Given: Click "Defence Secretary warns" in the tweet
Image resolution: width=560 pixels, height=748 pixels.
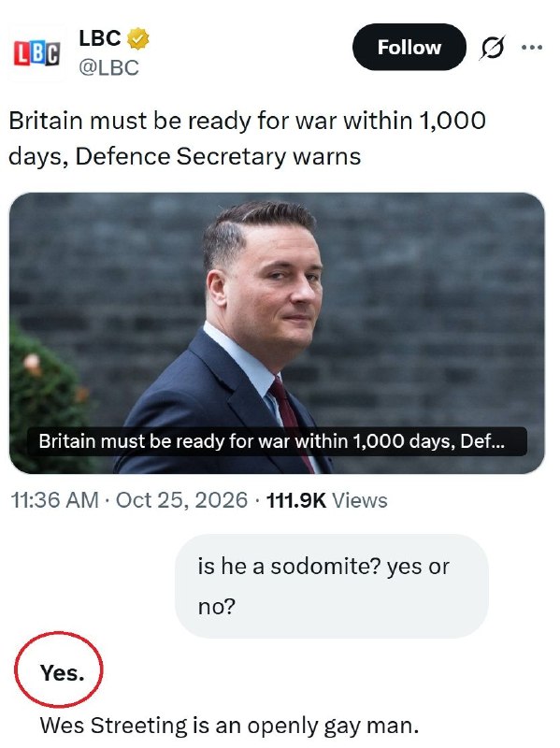Looking at the screenshot, I should tap(218, 156).
